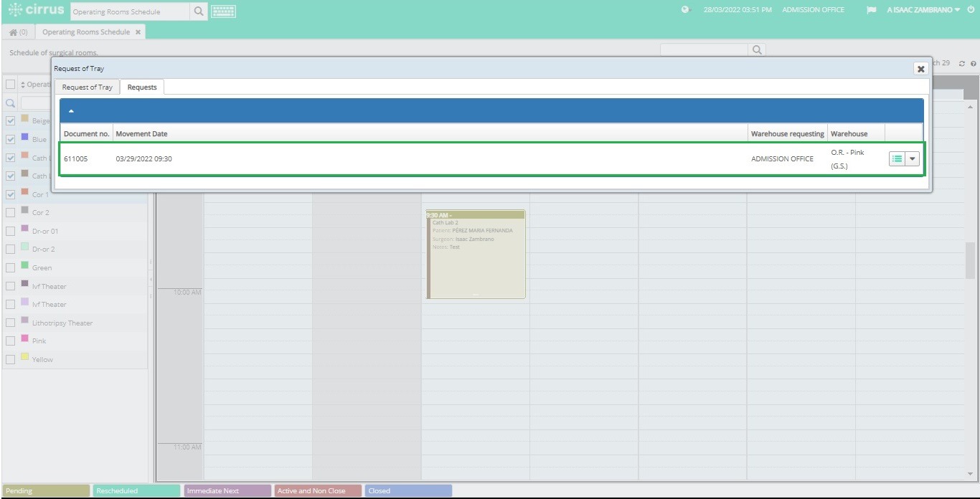The image size is (980, 499).
Task: Click ADMISSION OFFICE in the top bar
Action: [813, 10]
